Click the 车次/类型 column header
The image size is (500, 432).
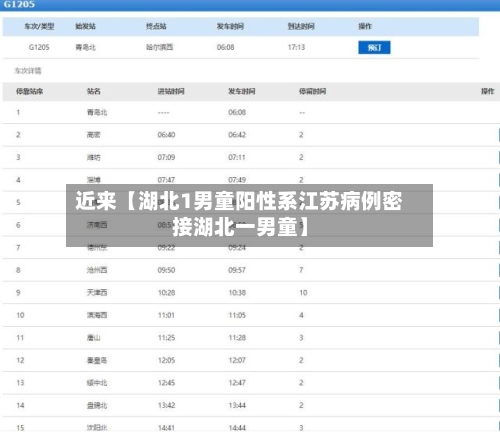(39, 26)
